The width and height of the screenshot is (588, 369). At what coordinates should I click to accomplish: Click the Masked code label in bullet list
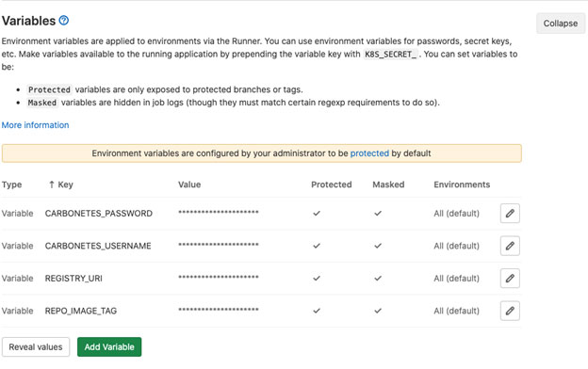click(42, 103)
